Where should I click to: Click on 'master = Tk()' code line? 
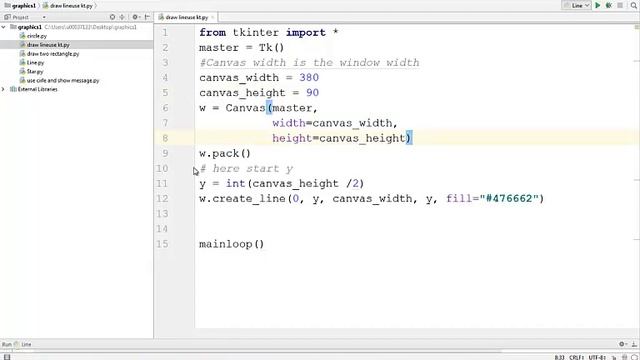[242, 47]
